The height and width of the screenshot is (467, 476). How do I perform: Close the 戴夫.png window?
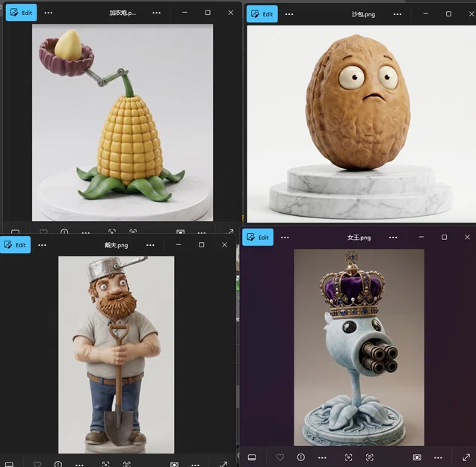(224, 245)
